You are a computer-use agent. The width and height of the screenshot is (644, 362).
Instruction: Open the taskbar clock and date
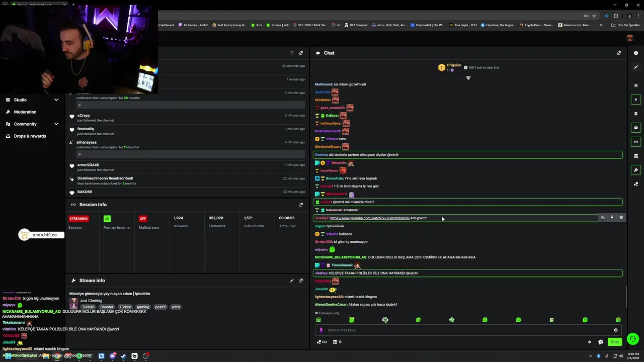coord(633,356)
